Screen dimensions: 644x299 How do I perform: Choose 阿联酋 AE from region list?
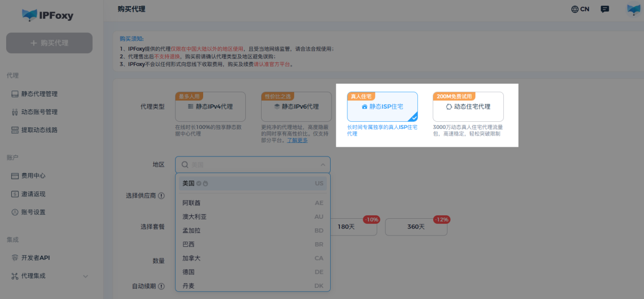253,203
